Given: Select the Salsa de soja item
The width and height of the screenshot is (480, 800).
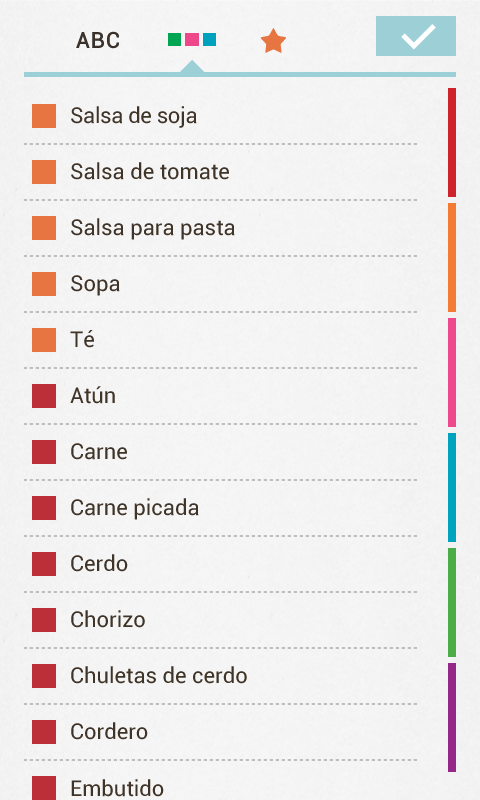Looking at the screenshot, I should (x=220, y=116).
